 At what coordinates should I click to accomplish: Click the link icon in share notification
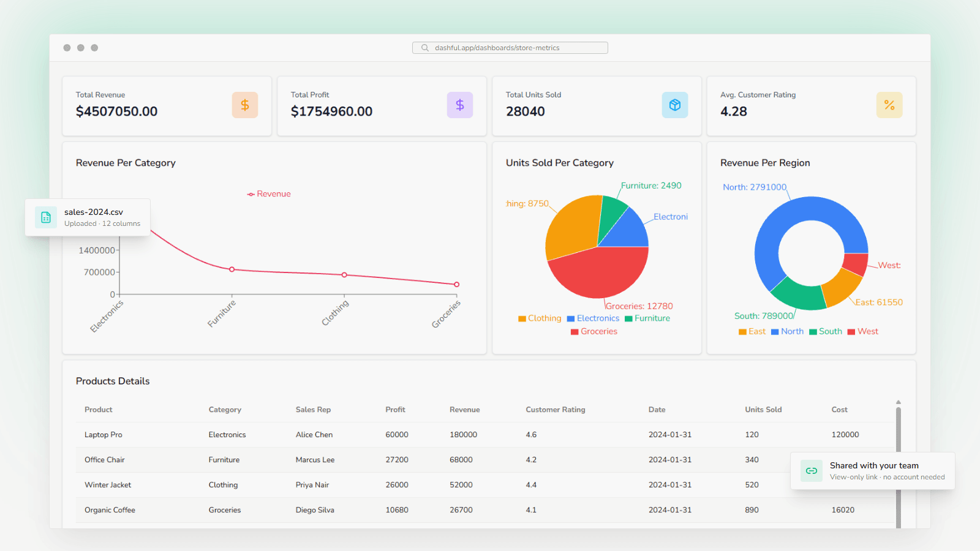point(812,471)
